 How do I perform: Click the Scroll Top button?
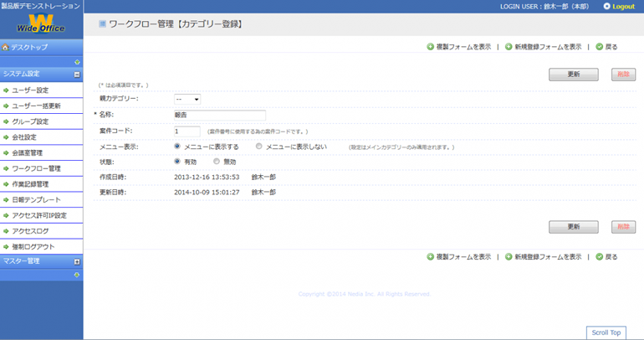[606, 332]
